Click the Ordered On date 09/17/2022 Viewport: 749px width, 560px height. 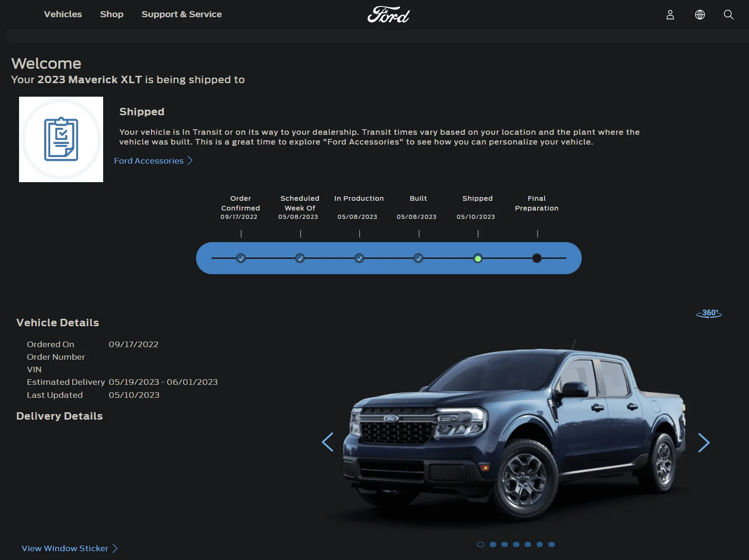(x=133, y=344)
